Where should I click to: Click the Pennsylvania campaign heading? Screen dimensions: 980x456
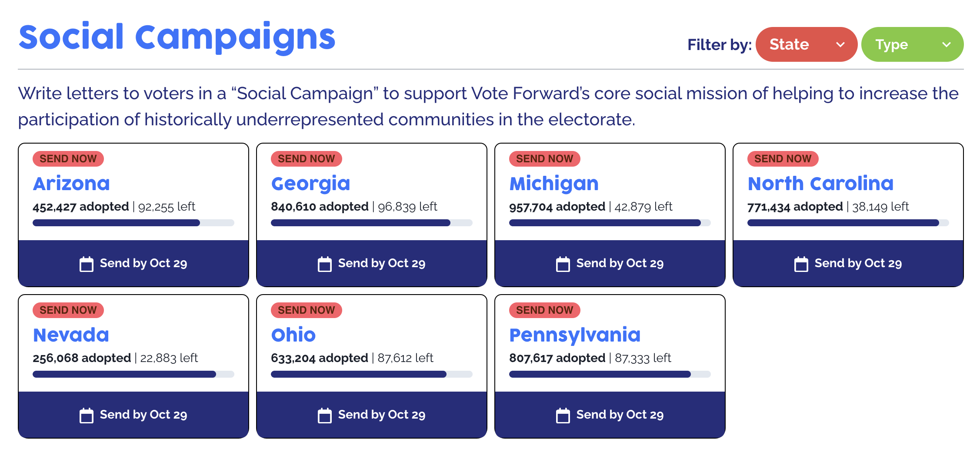(x=575, y=335)
